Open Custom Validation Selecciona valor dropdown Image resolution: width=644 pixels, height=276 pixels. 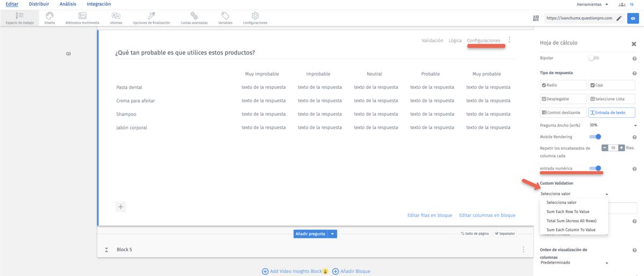point(574,194)
